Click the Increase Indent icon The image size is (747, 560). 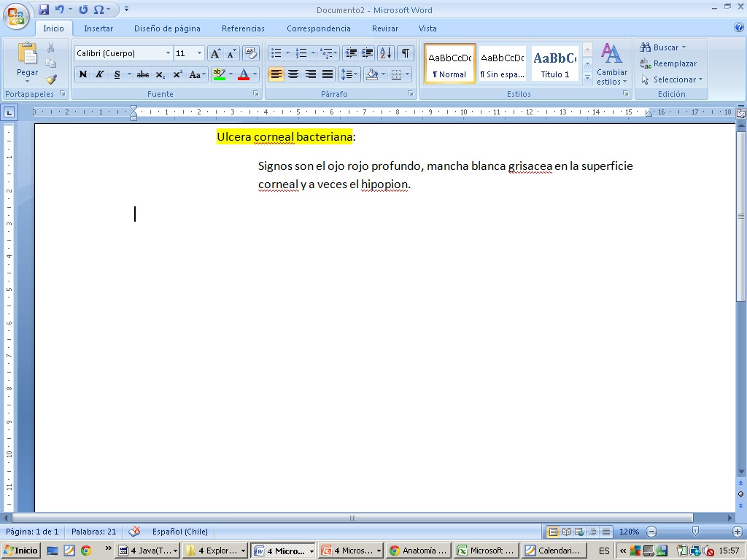click(x=368, y=53)
